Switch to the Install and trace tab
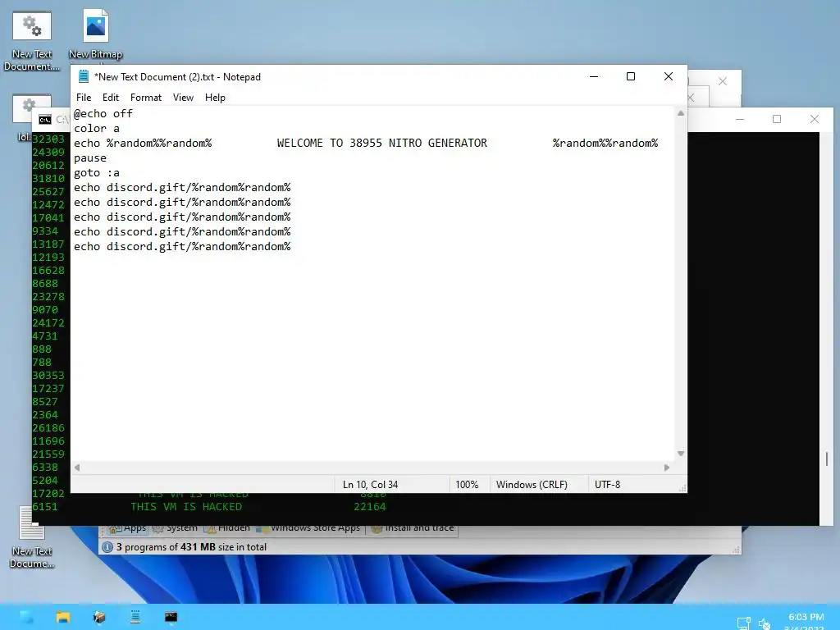The width and height of the screenshot is (840, 630). tap(413, 529)
